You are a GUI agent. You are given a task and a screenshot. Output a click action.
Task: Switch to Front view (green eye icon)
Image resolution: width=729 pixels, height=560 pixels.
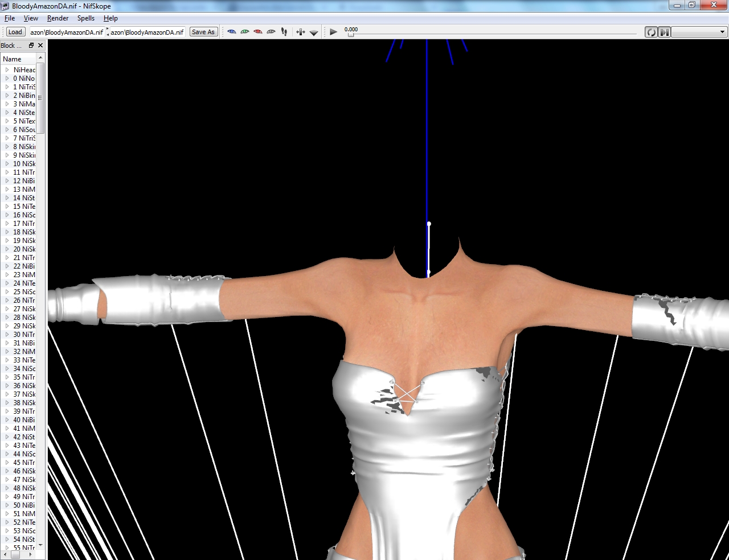pos(245,32)
